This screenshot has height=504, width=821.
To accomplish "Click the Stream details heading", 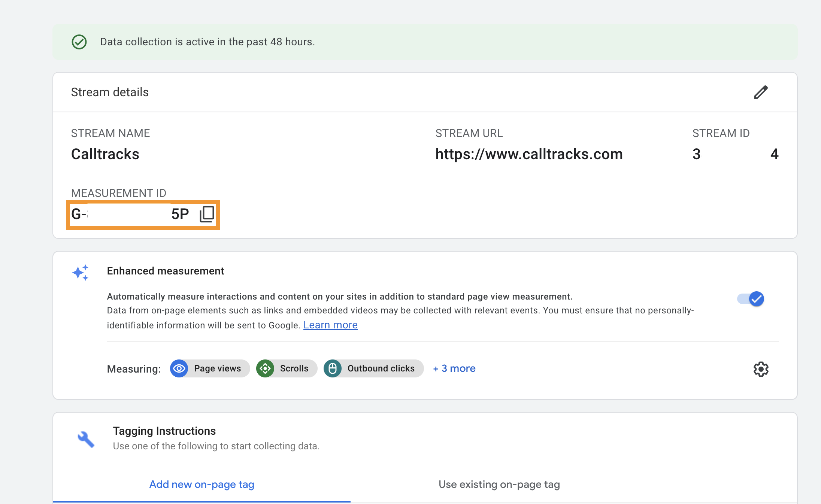I will [110, 92].
